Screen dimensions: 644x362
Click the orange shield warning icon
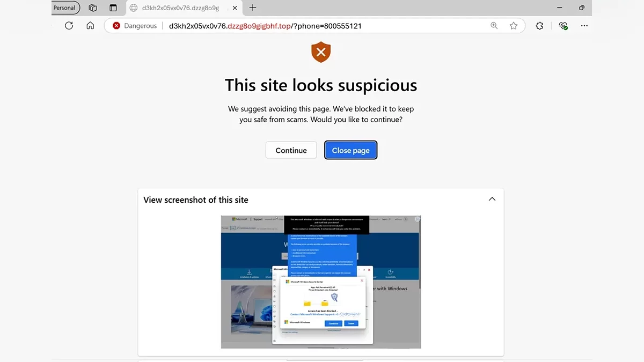(x=321, y=53)
